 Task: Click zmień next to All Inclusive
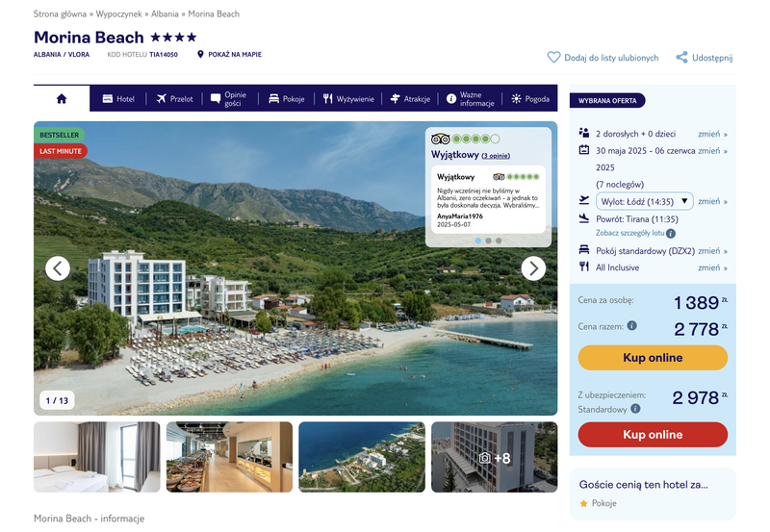coord(712,267)
